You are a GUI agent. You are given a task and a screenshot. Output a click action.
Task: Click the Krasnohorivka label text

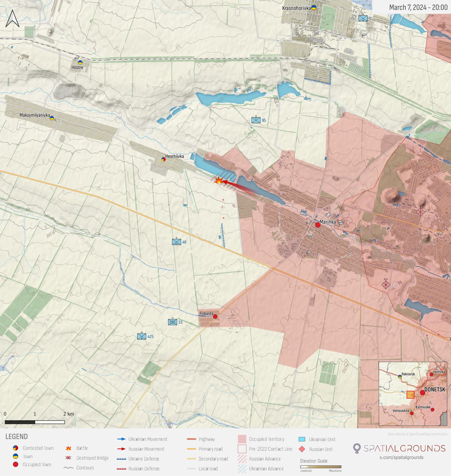click(296, 8)
